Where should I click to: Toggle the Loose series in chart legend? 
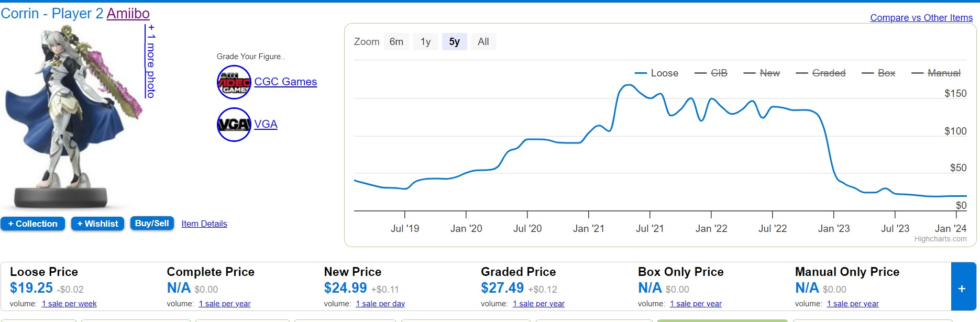click(x=657, y=73)
